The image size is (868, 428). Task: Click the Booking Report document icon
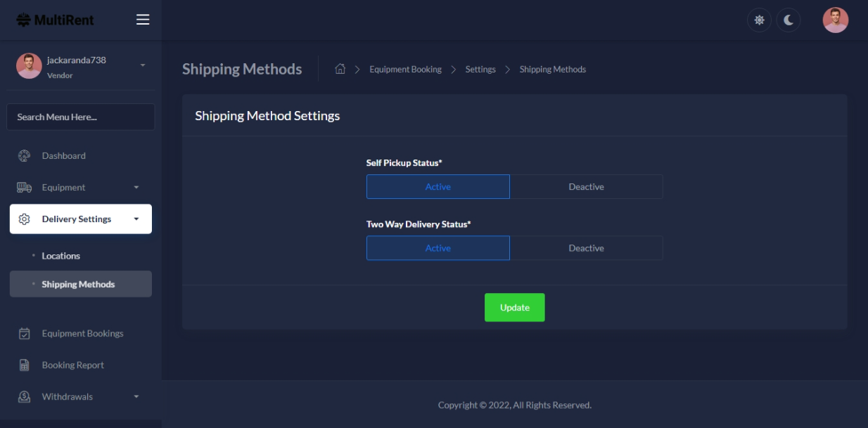tap(24, 365)
